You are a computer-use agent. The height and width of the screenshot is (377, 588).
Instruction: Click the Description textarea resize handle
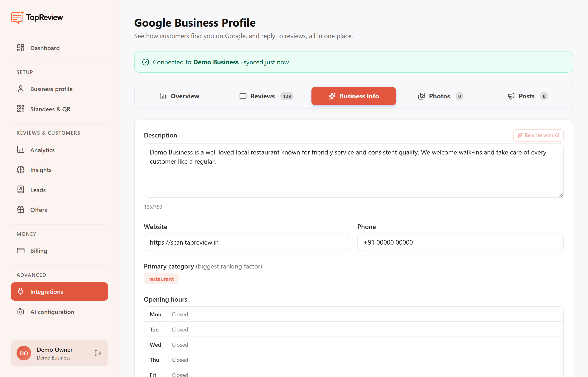(x=561, y=195)
